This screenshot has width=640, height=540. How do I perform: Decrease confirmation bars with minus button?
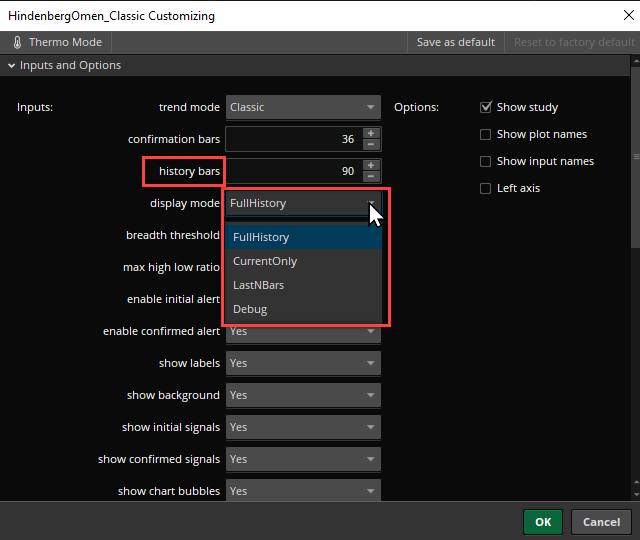[x=371, y=144]
